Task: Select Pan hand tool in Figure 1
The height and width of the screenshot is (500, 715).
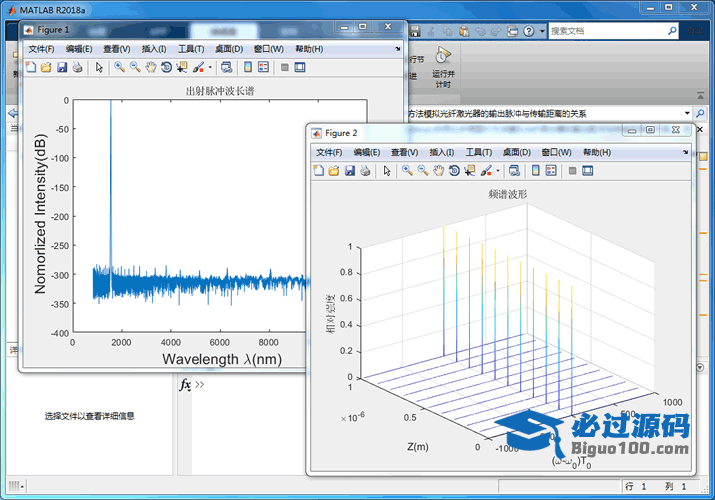Action: pyautogui.click(x=151, y=67)
